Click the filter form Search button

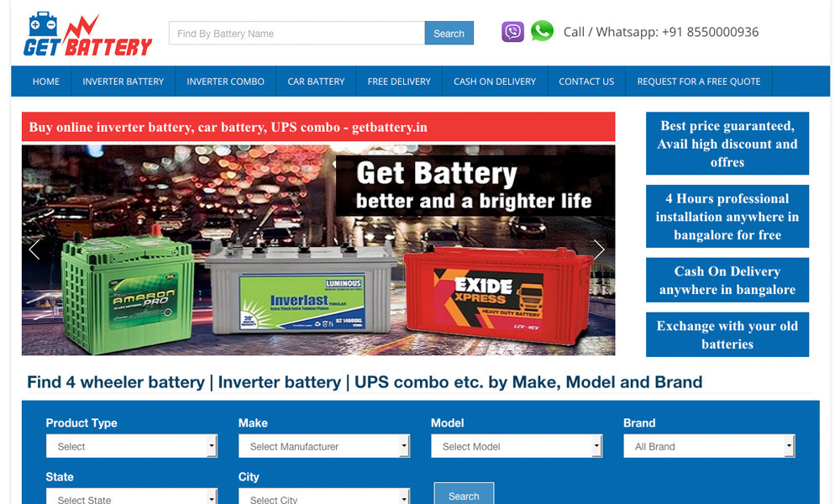[464, 494]
